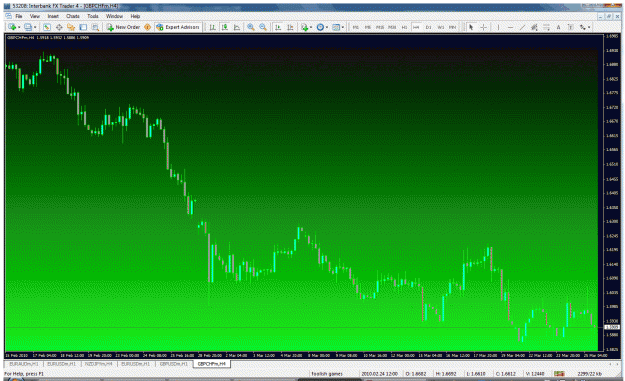Viewport: 625px width, 381px height.
Task: Zoom out of the chart
Action: [x=263, y=27]
